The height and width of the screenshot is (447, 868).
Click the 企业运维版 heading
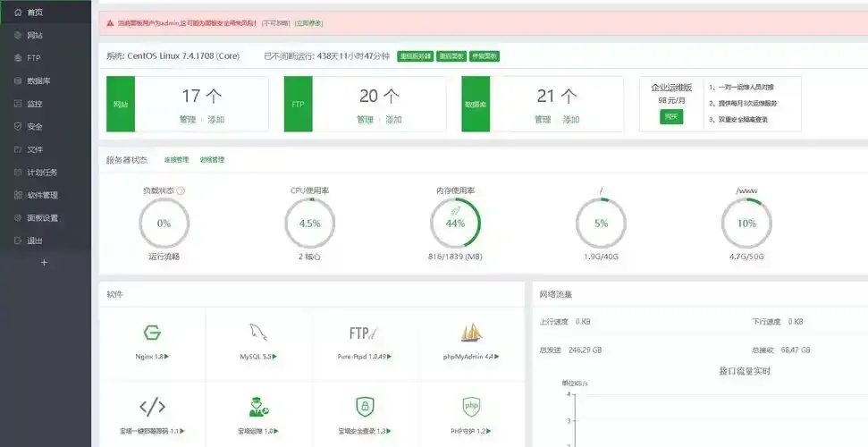click(x=671, y=88)
